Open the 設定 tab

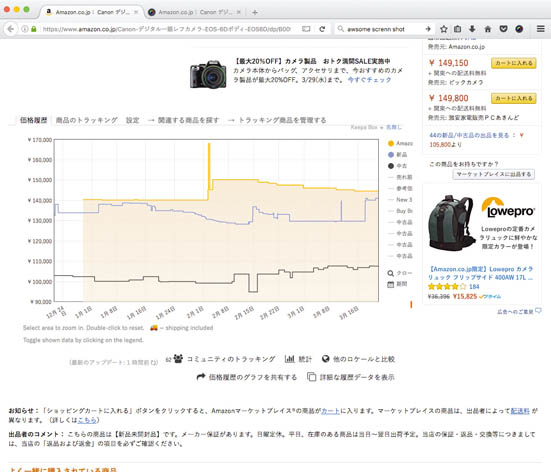132,120
